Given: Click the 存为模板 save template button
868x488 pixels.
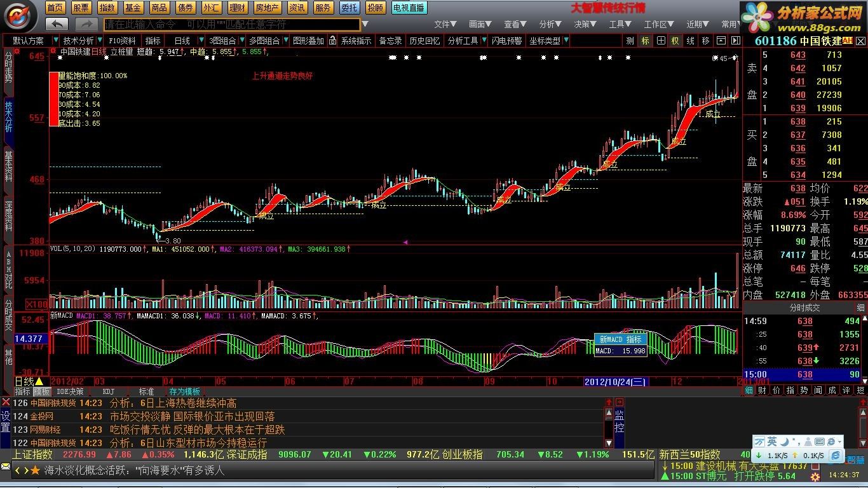Looking at the screenshot, I should point(185,392).
